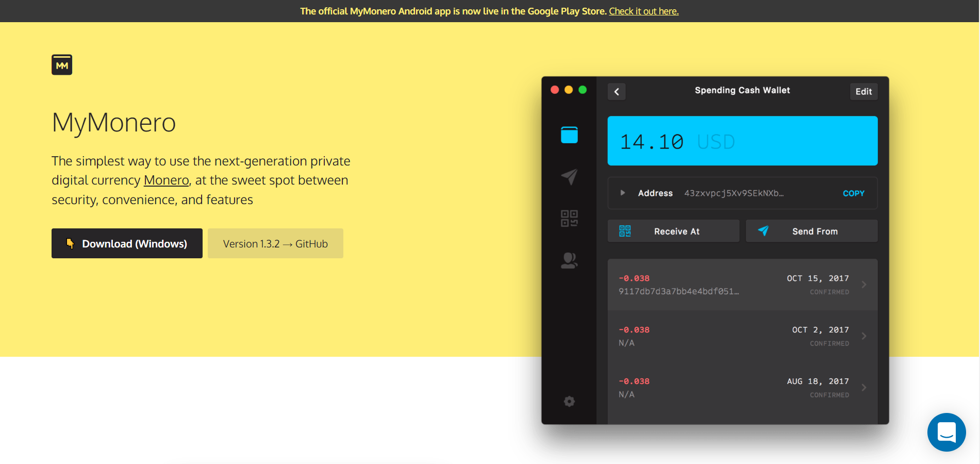
Task: Click the AUG 18, 2017 date
Action: [818, 381]
